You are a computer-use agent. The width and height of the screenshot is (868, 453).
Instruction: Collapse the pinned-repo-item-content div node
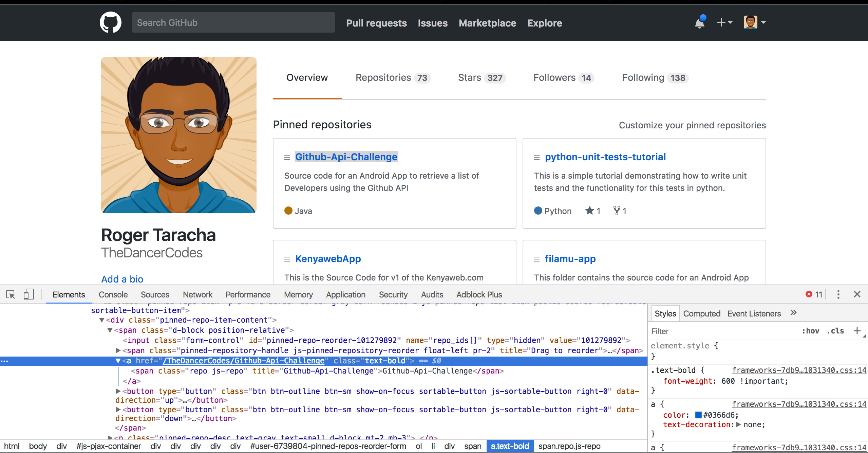[x=101, y=320]
